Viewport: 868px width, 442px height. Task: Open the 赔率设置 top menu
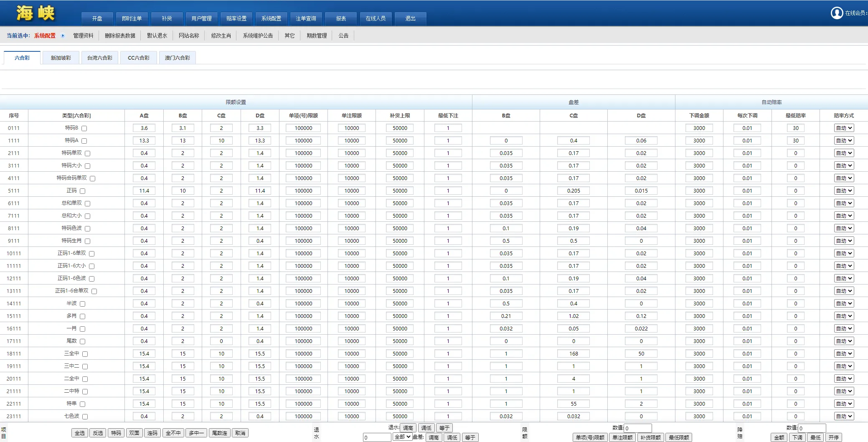coord(236,18)
